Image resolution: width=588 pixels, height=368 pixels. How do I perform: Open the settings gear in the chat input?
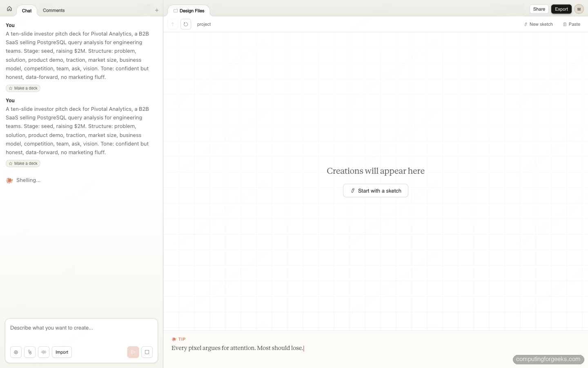(x=16, y=352)
